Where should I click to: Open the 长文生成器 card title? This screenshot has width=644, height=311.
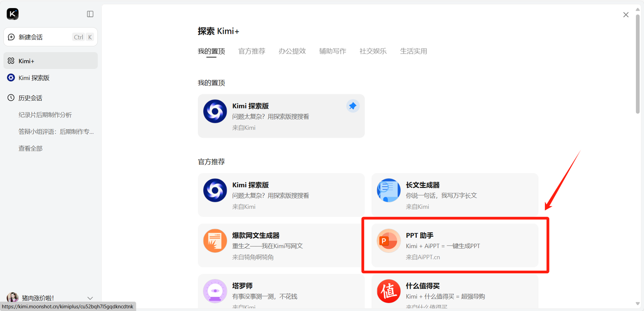point(423,185)
